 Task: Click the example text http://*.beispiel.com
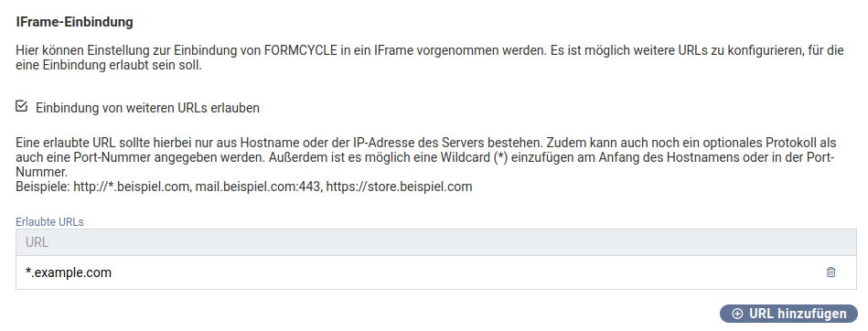(133, 187)
